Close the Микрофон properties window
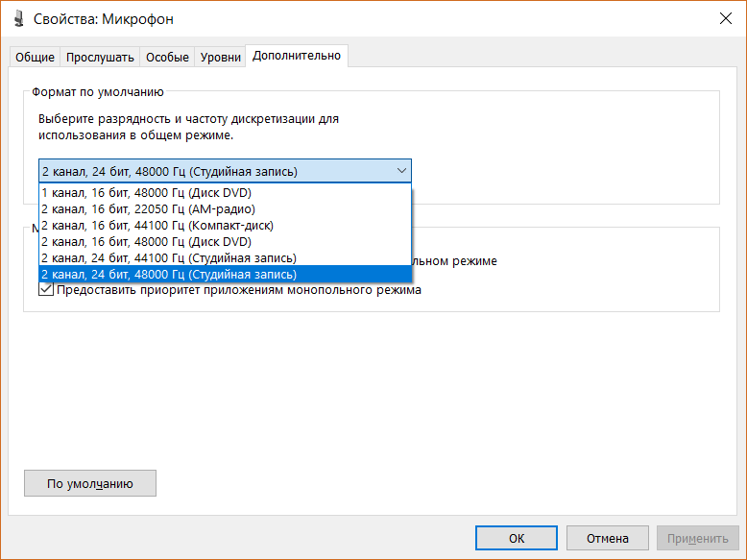Screen dimensions: 747x560 [x=724, y=19]
